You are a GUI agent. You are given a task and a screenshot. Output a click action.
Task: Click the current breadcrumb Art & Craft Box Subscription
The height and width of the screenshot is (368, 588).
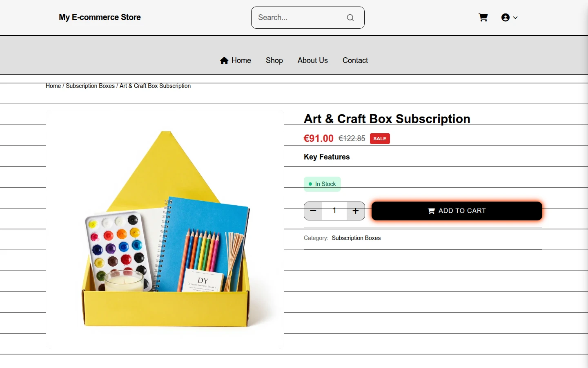[x=155, y=86]
